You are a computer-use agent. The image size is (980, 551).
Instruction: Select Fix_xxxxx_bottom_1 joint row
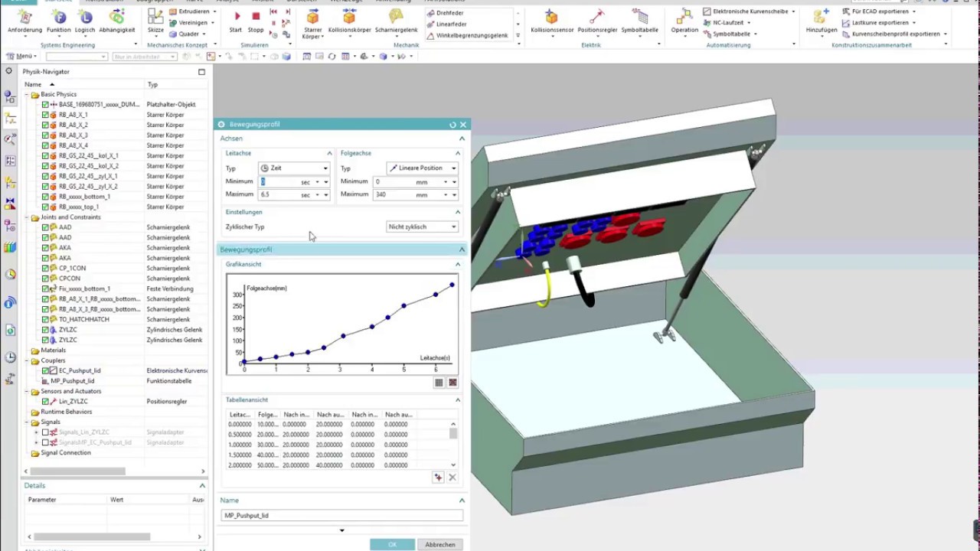click(84, 289)
